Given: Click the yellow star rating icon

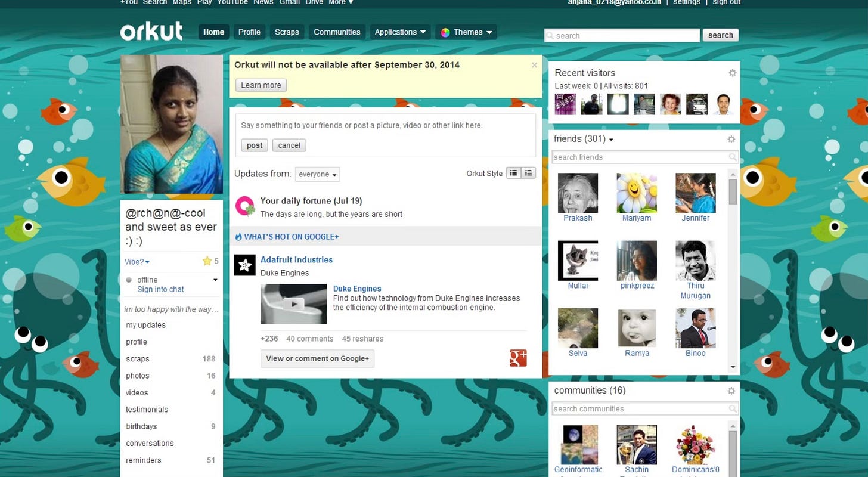Looking at the screenshot, I should click(x=207, y=261).
